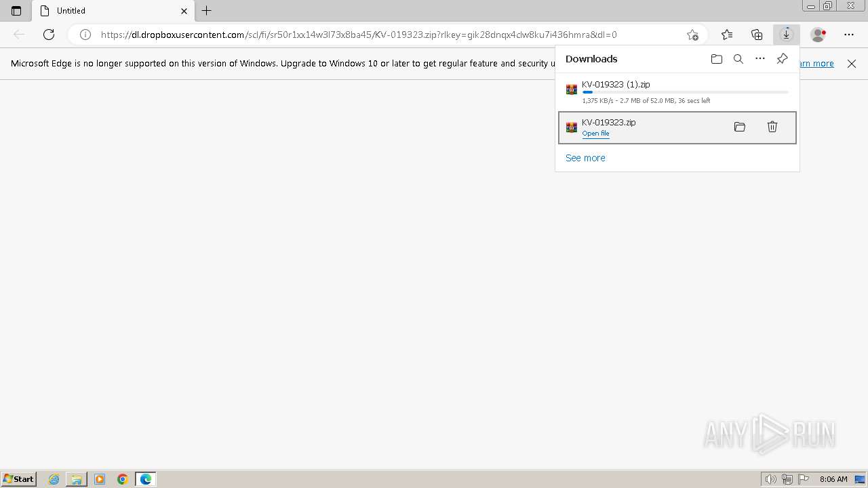
Task: Close the Untitled tab
Action: [184, 11]
